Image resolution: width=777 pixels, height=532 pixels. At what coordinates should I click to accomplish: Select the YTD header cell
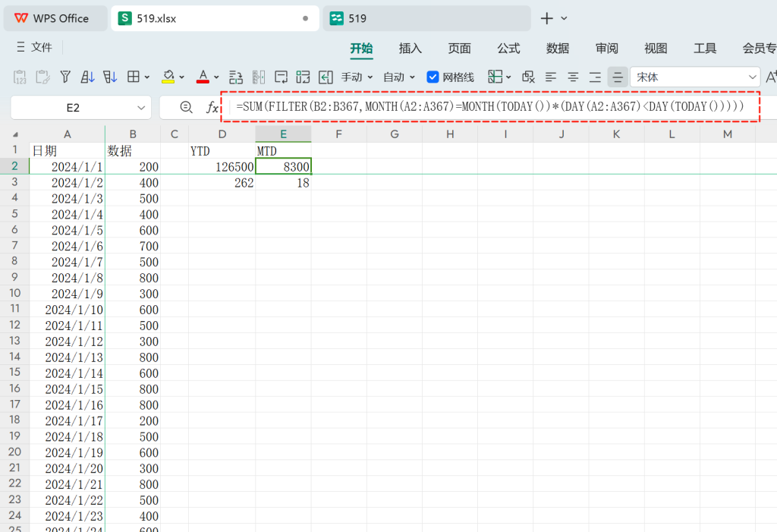point(222,151)
